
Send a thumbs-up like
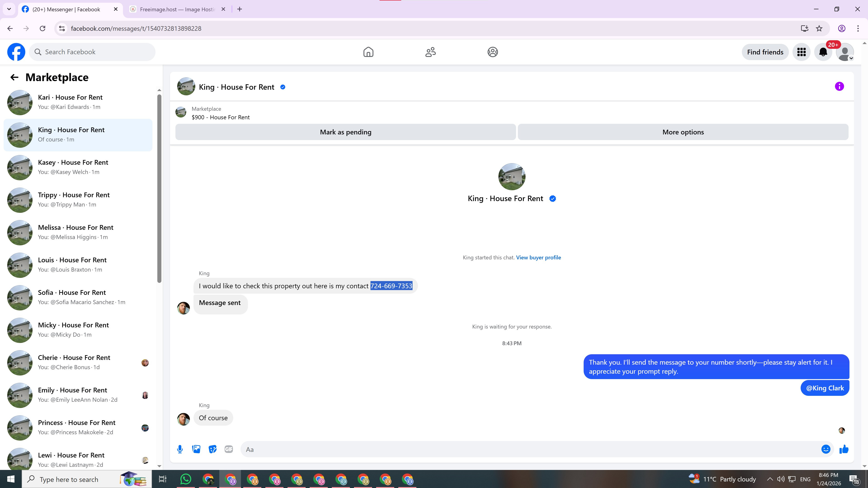[844, 449]
